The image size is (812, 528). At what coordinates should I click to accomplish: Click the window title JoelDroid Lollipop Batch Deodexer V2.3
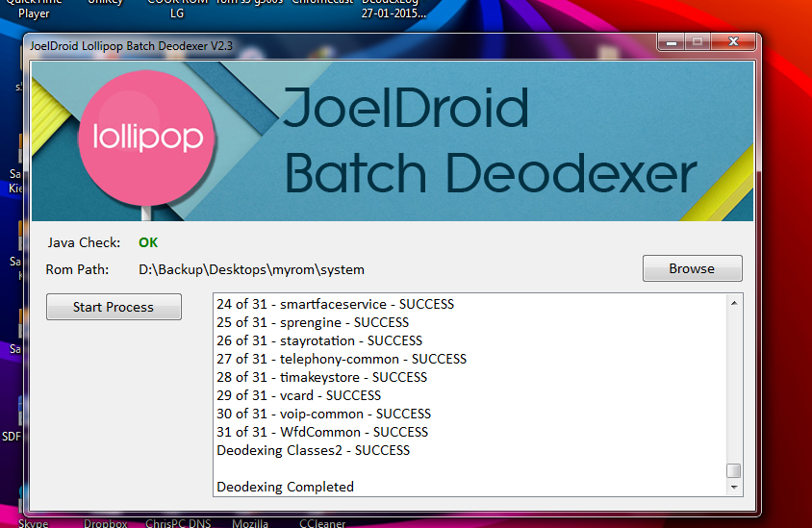coord(131,46)
